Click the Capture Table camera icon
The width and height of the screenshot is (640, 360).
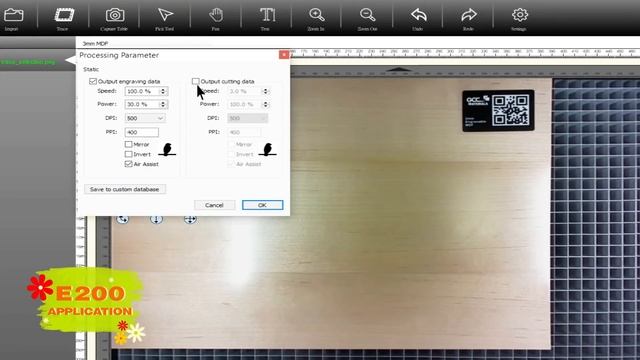pyautogui.click(x=114, y=19)
